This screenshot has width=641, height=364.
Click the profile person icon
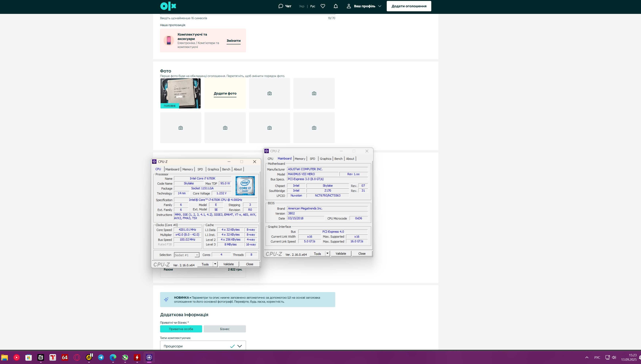click(349, 6)
